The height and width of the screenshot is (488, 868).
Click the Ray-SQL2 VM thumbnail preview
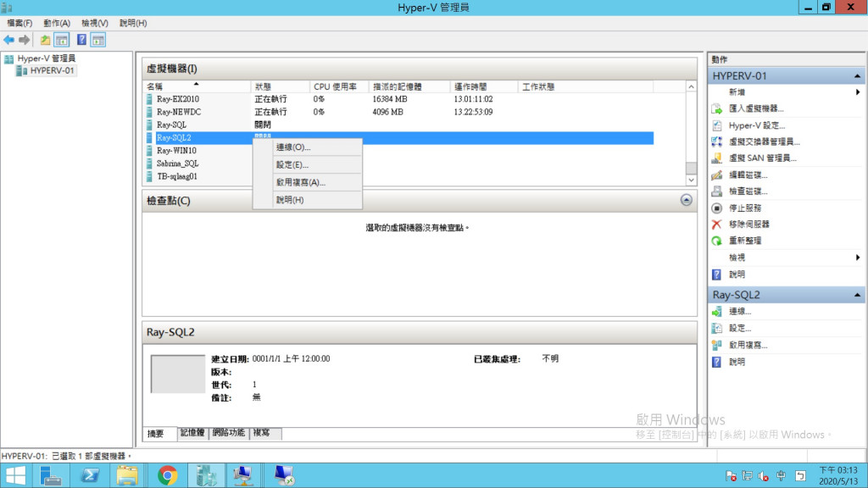click(x=178, y=374)
